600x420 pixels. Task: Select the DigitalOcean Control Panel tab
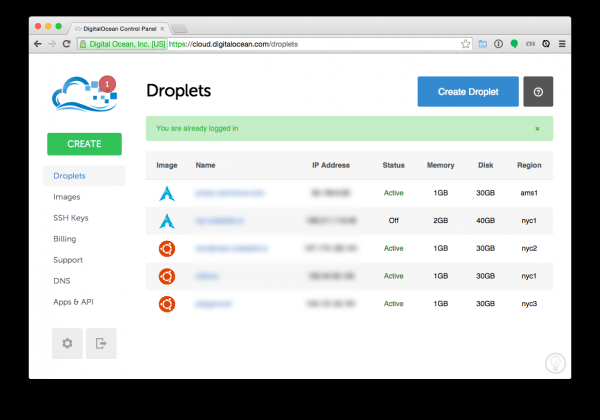tap(119, 29)
